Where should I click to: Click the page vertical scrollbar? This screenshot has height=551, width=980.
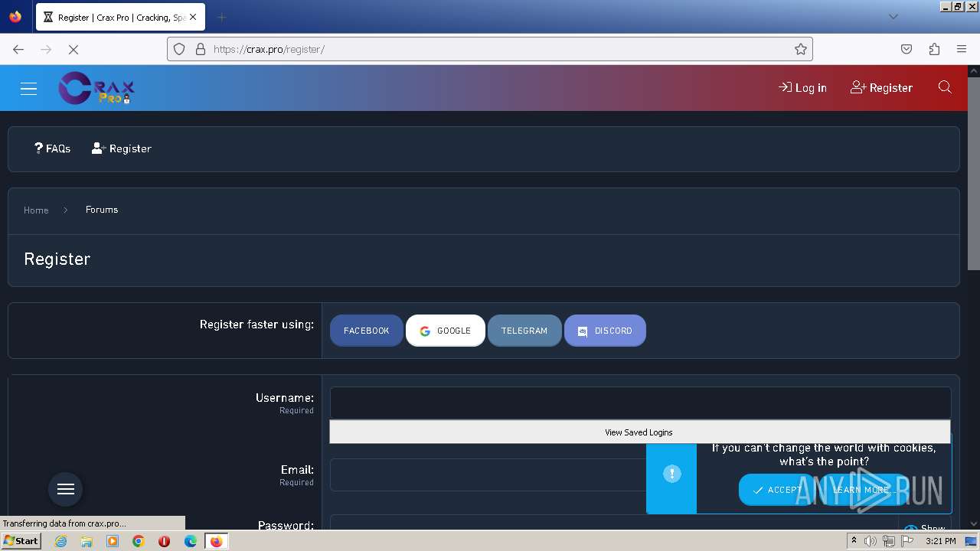point(973,172)
